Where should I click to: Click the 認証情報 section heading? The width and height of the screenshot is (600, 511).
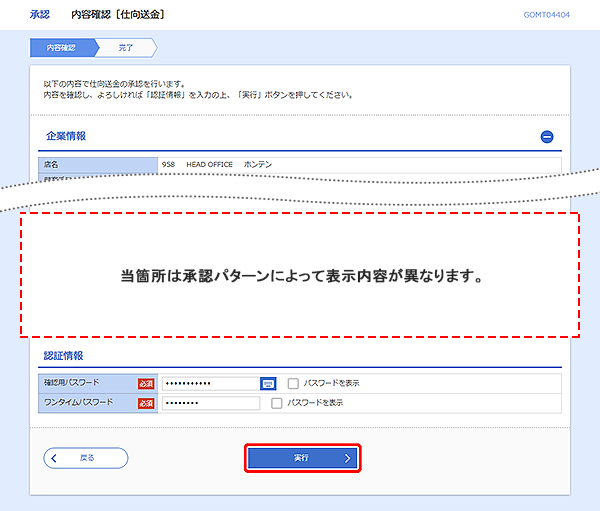point(64,356)
